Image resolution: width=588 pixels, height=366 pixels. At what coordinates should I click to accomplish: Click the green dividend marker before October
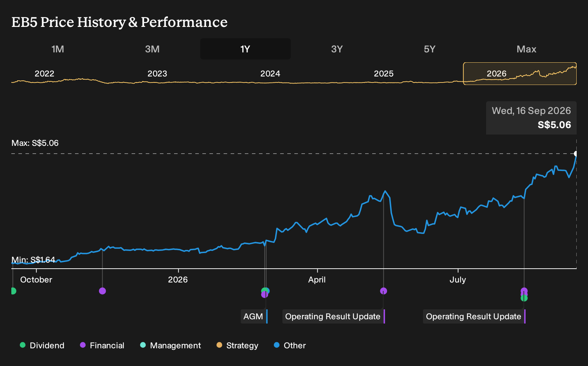click(x=13, y=291)
